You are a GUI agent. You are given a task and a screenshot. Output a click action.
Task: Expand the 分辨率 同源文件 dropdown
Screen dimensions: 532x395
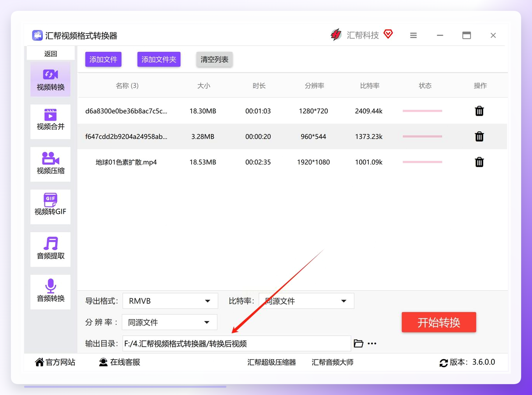[x=170, y=323]
